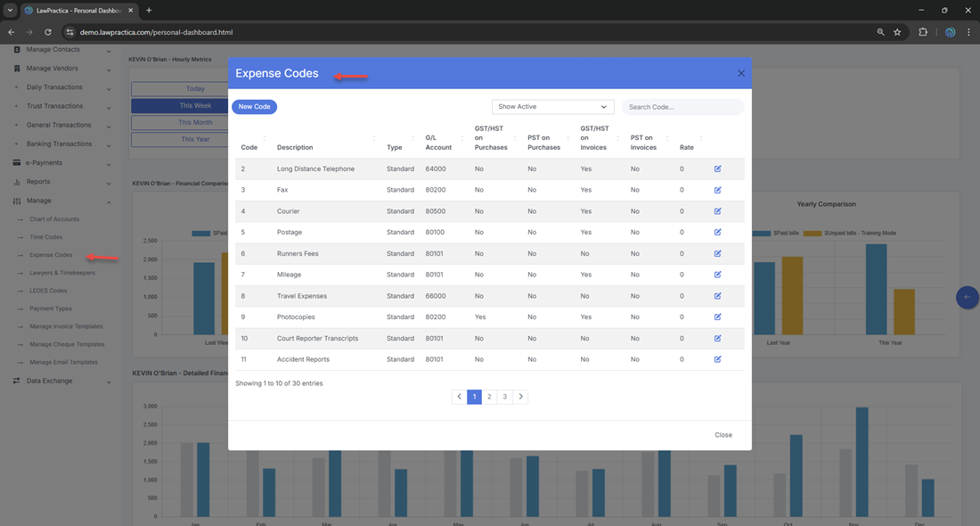
Task: Click the Close button in dialog footer
Action: click(723, 435)
